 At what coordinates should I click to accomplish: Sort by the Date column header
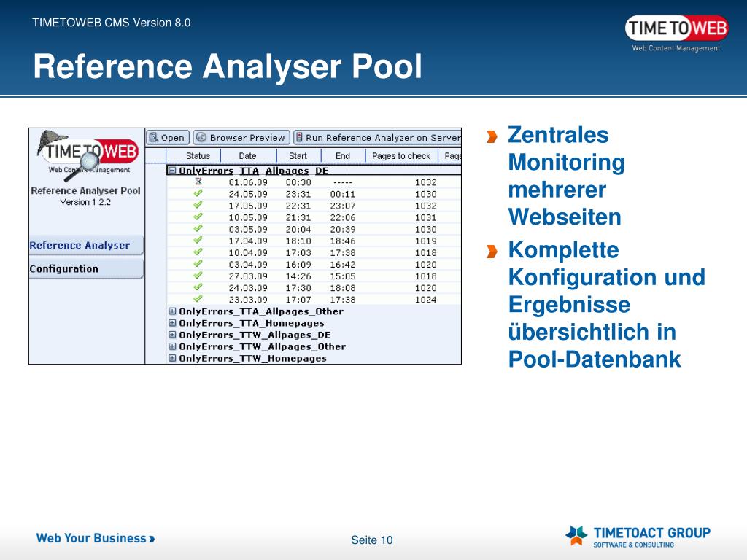tap(247, 156)
